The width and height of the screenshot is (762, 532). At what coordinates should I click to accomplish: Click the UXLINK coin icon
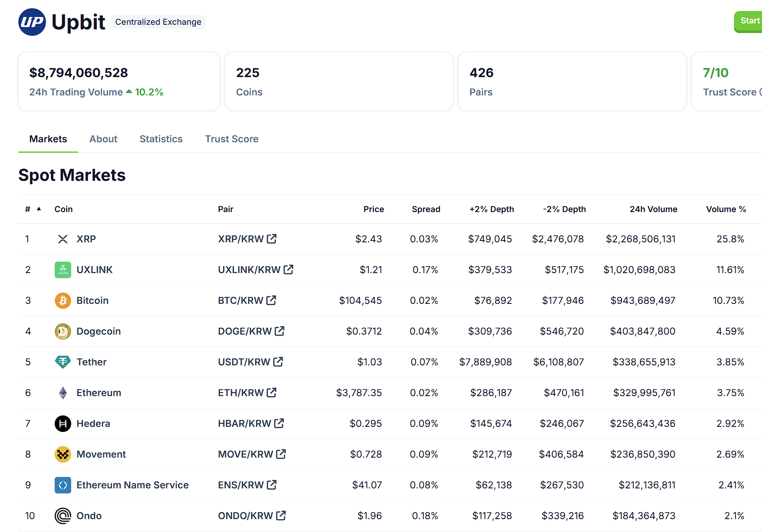coord(63,270)
